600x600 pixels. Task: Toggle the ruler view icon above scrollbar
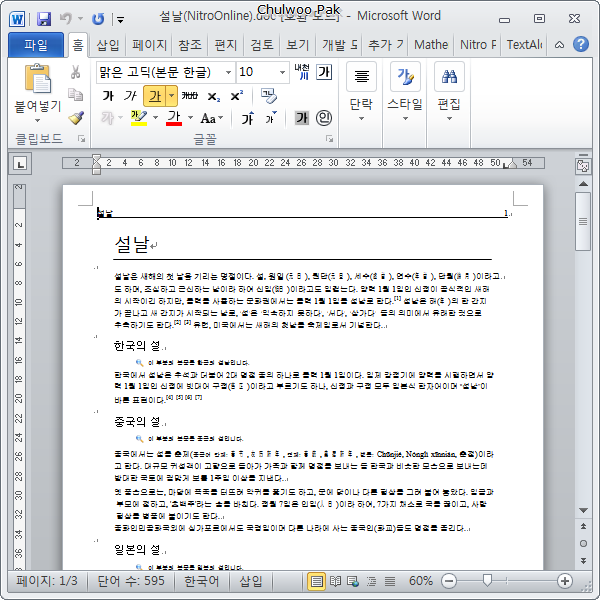[x=583, y=165]
